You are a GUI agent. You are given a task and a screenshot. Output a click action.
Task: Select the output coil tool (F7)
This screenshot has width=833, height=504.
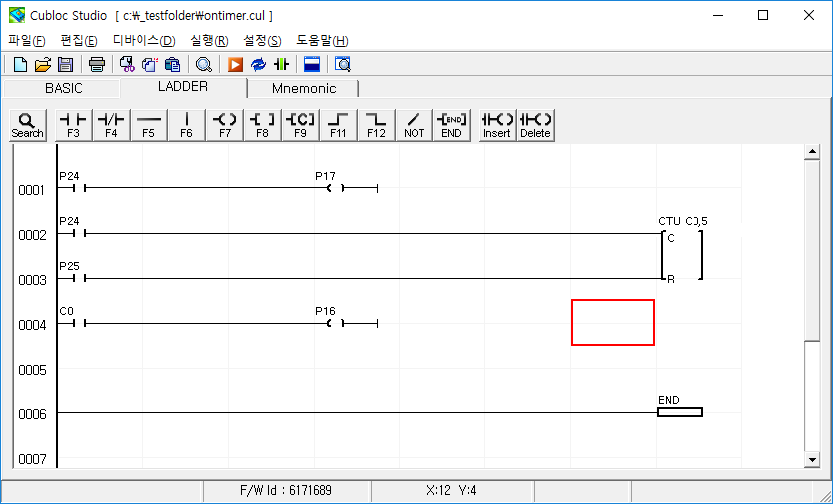[x=224, y=125]
